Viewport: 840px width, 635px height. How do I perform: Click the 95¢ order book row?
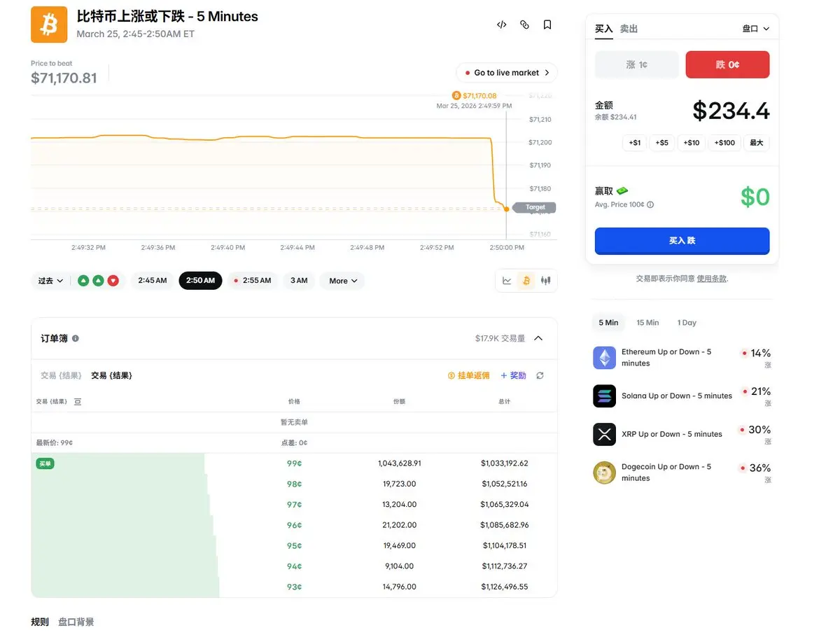(294, 545)
